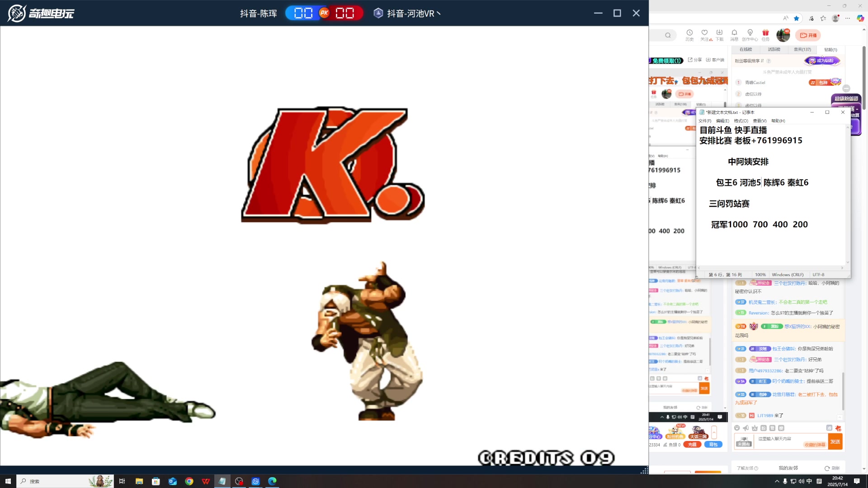The width and height of the screenshot is (868, 488).
Task: Open the 创作中心 lightbulb icon
Action: 750,35
